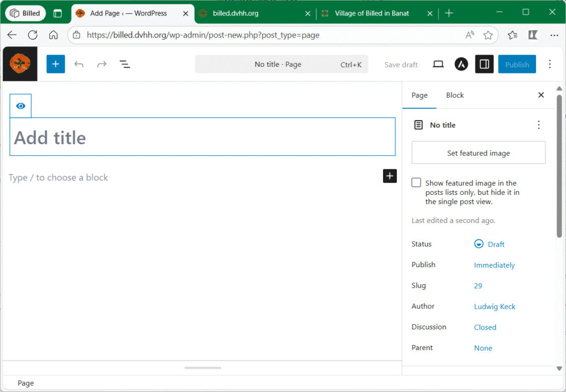The height and width of the screenshot is (392, 566).
Task: Click the Redo arrow icon
Action: pyautogui.click(x=102, y=65)
